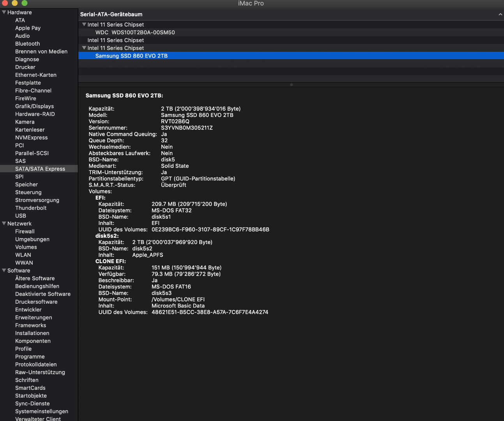Show Erweiterungen under Software
The width and height of the screenshot is (504, 421).
click(x=34, y=317)
